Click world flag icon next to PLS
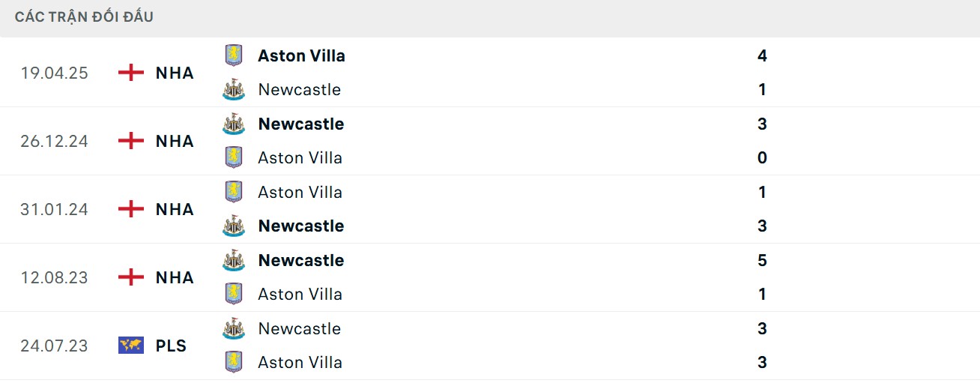The image size is (980, 383). pos(131,346)
